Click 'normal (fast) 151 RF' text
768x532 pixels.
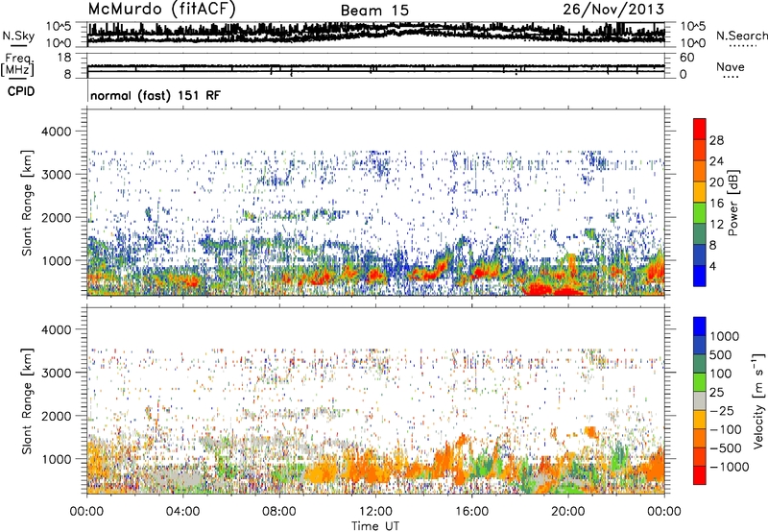pos(156,95)
